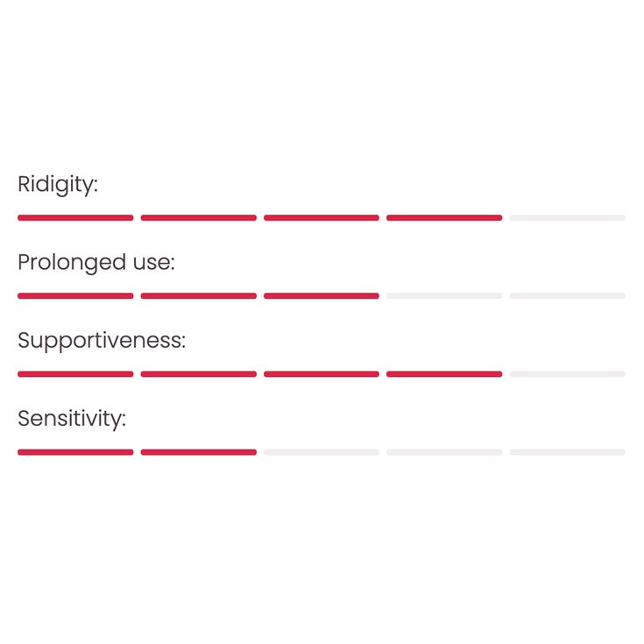This screenshot has height=644, width=644.
Task: Set Sensitivity rating to second segment
Action: [199, 452]
